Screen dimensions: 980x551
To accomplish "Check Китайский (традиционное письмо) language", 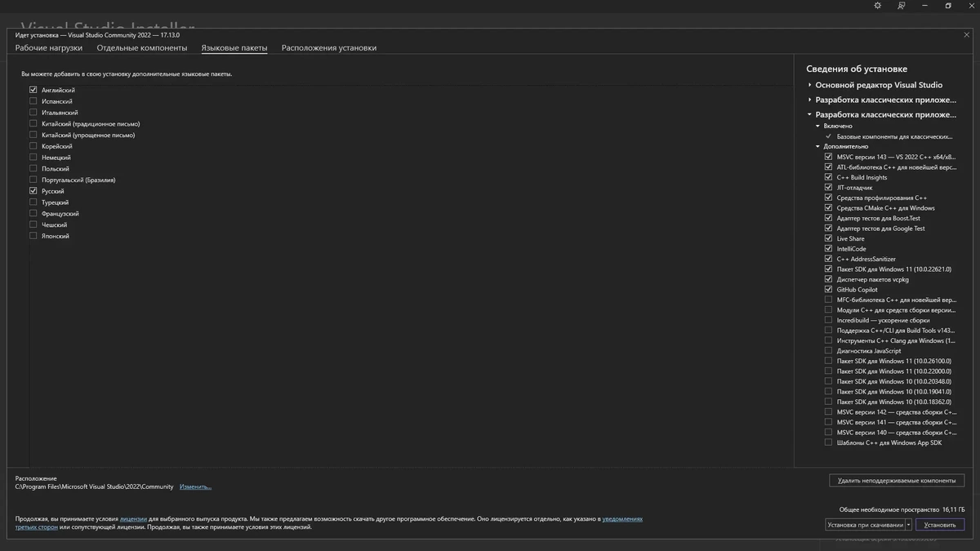I will pyautogui.click(x=33, y=124).
